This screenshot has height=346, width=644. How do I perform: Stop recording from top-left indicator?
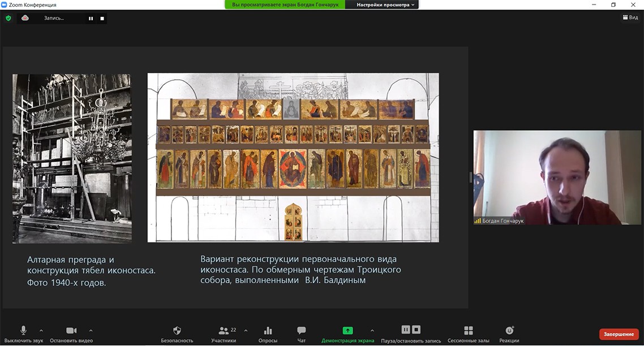point(102,19)
